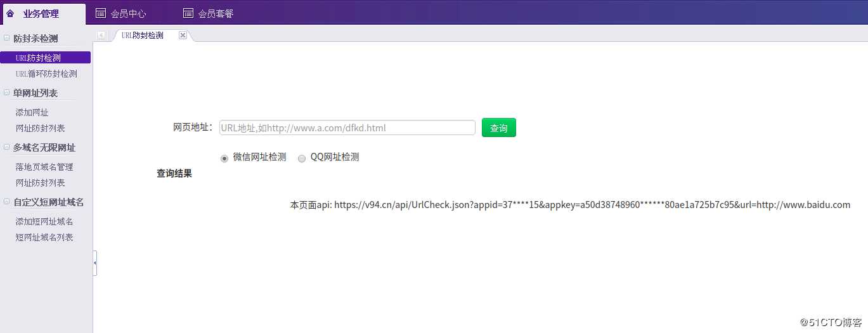
Task: Open 短网址域名列表 in the sidebar
Action: [44, 237]
